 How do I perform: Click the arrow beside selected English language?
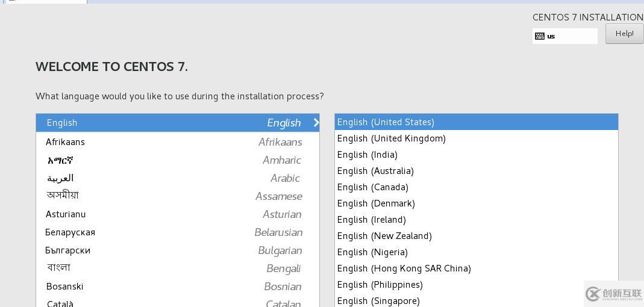click(x=316, y=122)
